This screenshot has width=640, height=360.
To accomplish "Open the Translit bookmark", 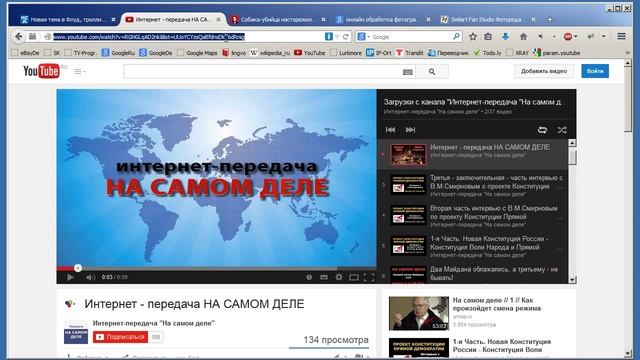I will coord(409,53).
